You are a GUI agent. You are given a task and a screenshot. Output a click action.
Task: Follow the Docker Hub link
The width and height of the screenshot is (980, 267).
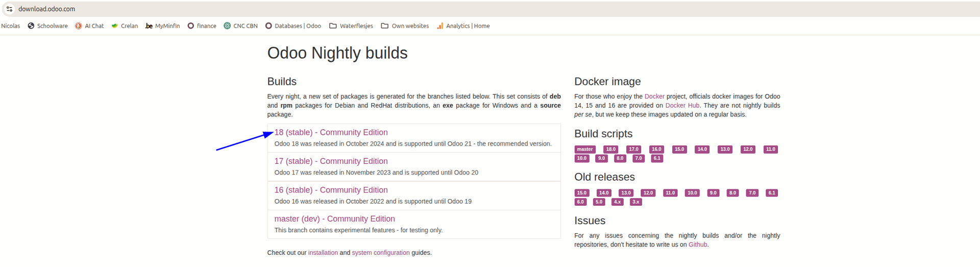pos(682,106)
